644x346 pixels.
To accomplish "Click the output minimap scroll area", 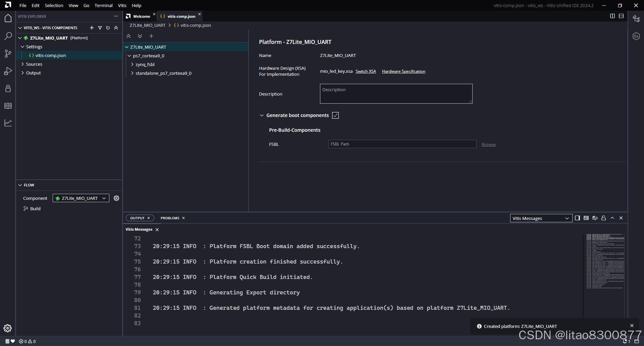I will (x=605, y=275).
